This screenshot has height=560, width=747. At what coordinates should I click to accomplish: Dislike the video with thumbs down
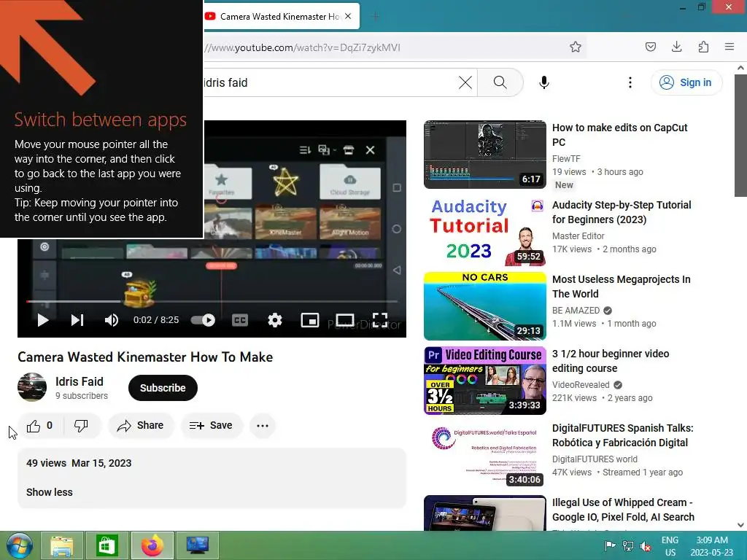pyautogui.click(x=81, y=426)
